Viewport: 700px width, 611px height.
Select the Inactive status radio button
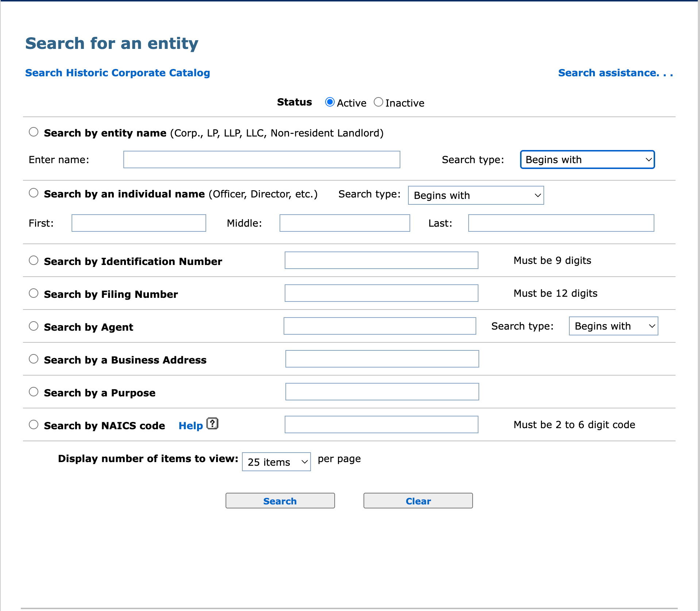pos(378,102)
